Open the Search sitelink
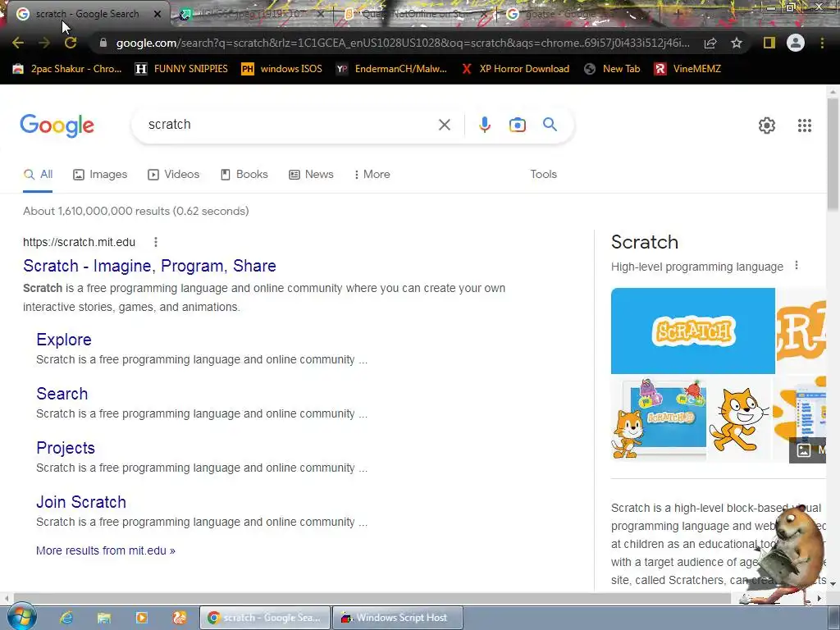The height and width of the screenshot is (630, 840). tap(62, 394)
